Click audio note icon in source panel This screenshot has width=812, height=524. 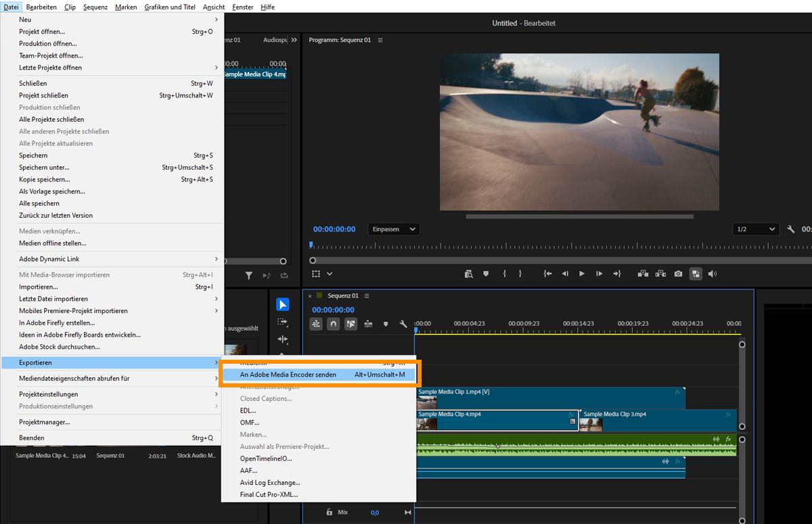click(x=266, y=275)
